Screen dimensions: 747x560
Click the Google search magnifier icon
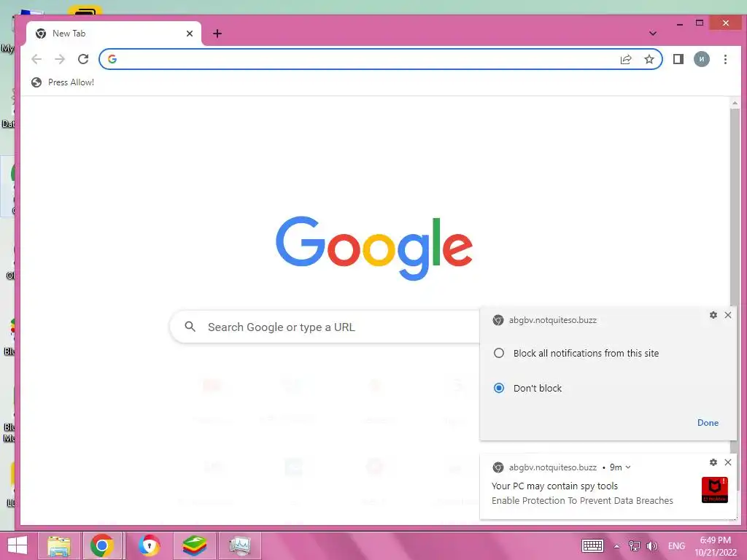click(190, 327)
